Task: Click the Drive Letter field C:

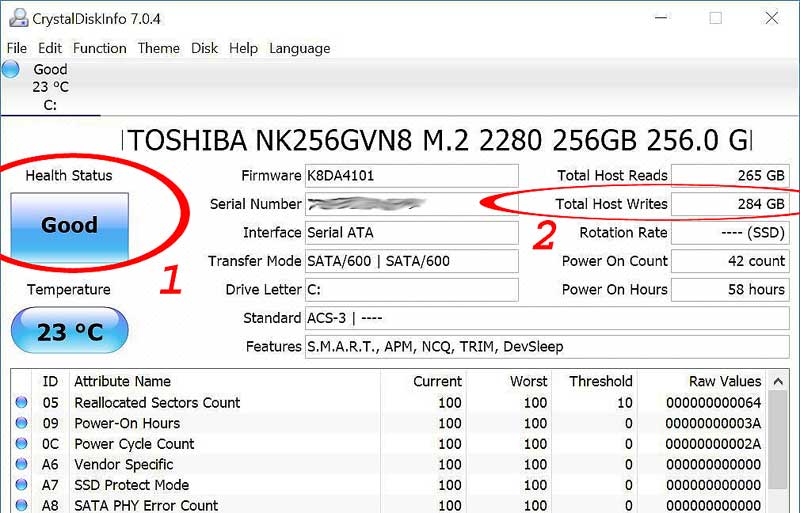Action: [x=411, y=290]
